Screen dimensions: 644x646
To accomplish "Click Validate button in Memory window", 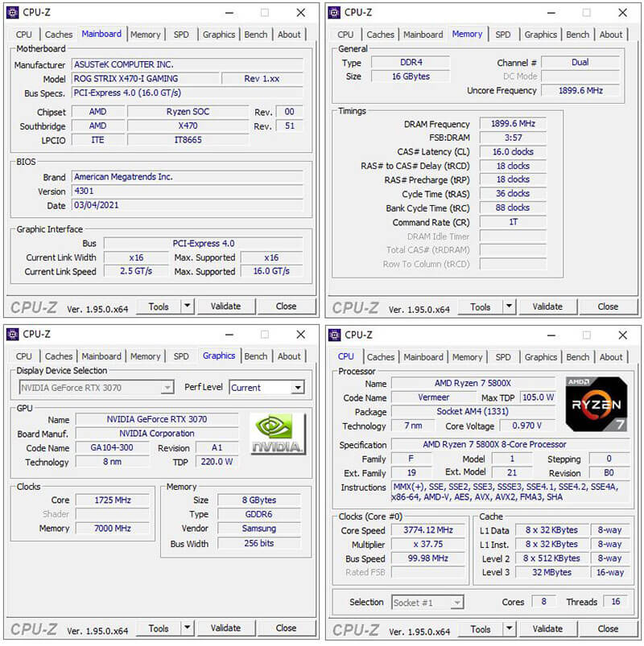I will [x=547, y=307].
